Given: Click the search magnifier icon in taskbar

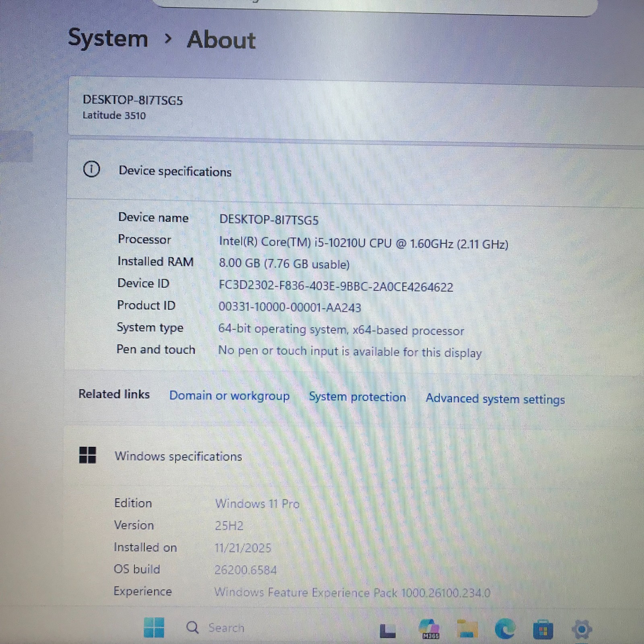Looking at the screenshot, I should 192,627.
